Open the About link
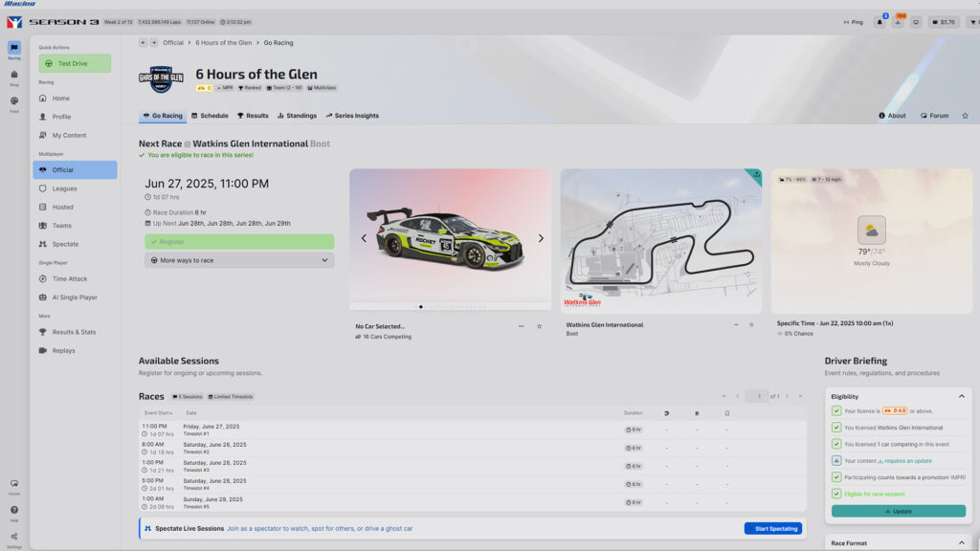The width and height of the screenshot is (980, 551). coord(892,116)
